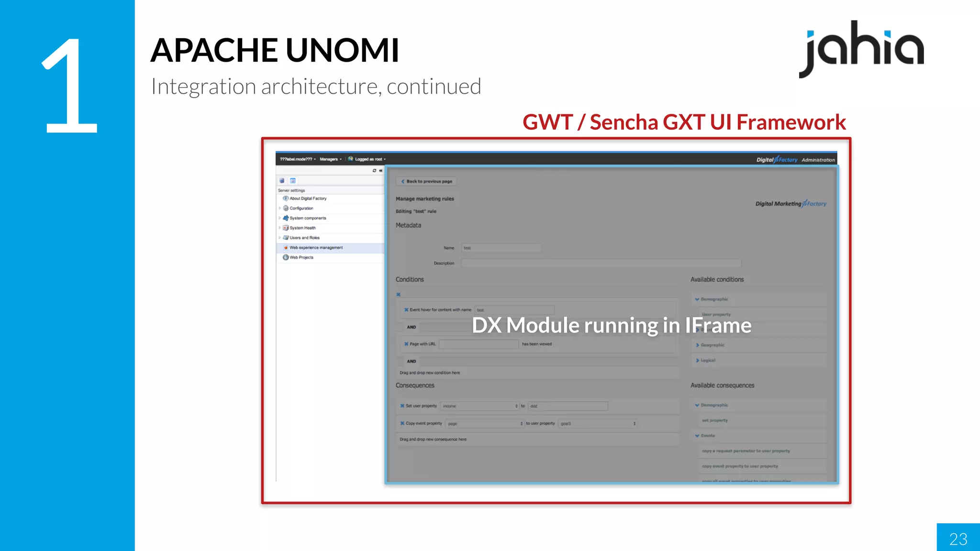This screenshot has height=551, width=980.
Task: Click the Web Projects globe icon
Action: point(286,257)
